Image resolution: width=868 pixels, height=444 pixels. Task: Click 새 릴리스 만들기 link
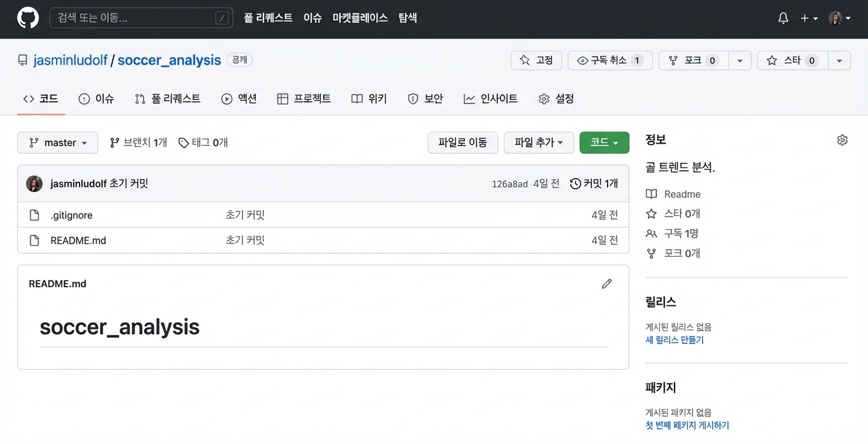(675, 340)
